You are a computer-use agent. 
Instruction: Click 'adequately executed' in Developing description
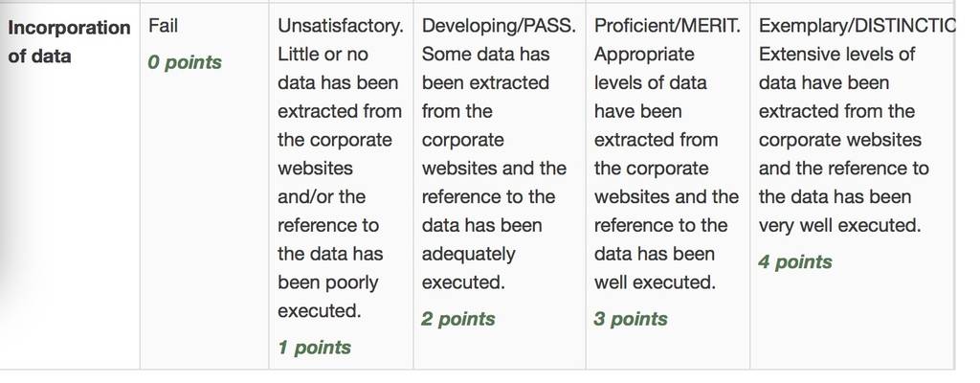[x=469, y=268]
